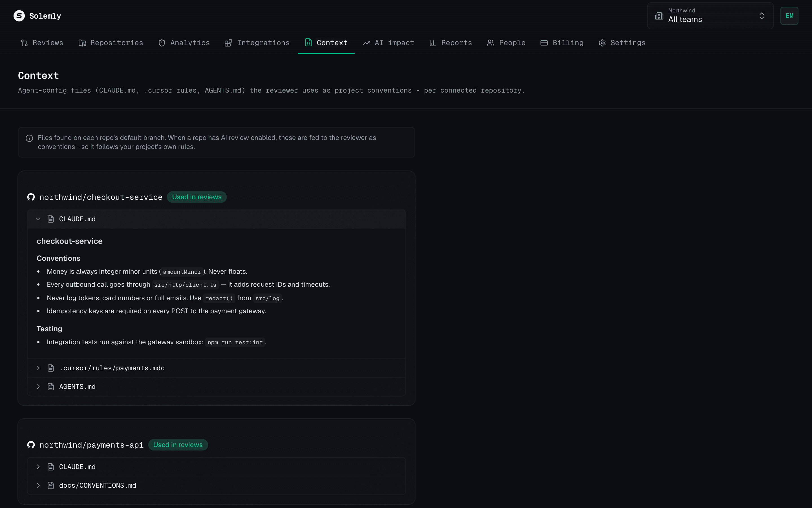The width and height of the screenshot is (812, 508).
Task: Click the Testing heading
Action: point(49,329)
